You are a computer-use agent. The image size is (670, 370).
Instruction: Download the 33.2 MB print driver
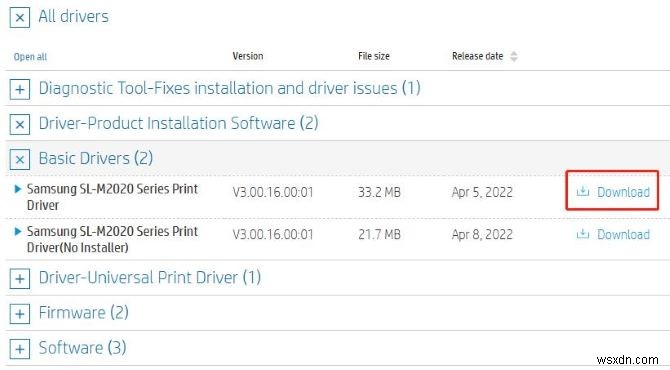coord(613,192)
